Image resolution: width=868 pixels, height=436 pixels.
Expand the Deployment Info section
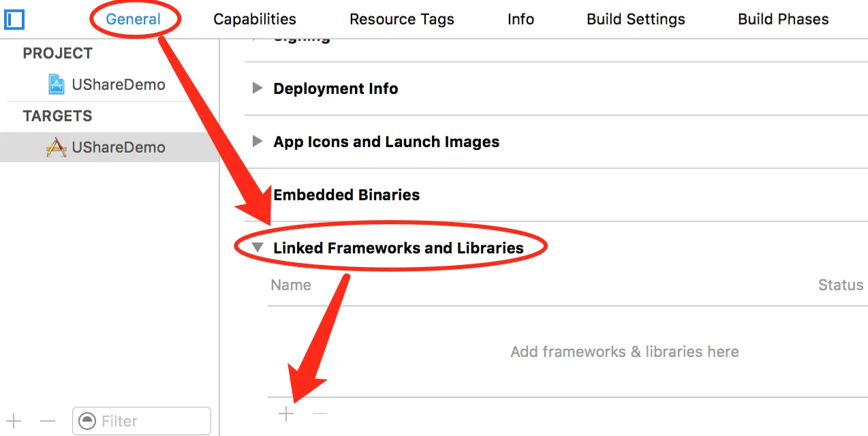click(x=258, y=88)
